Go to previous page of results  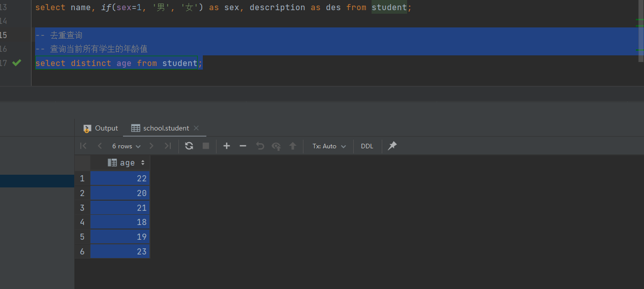pyautogui.click(x=100, y=146)
